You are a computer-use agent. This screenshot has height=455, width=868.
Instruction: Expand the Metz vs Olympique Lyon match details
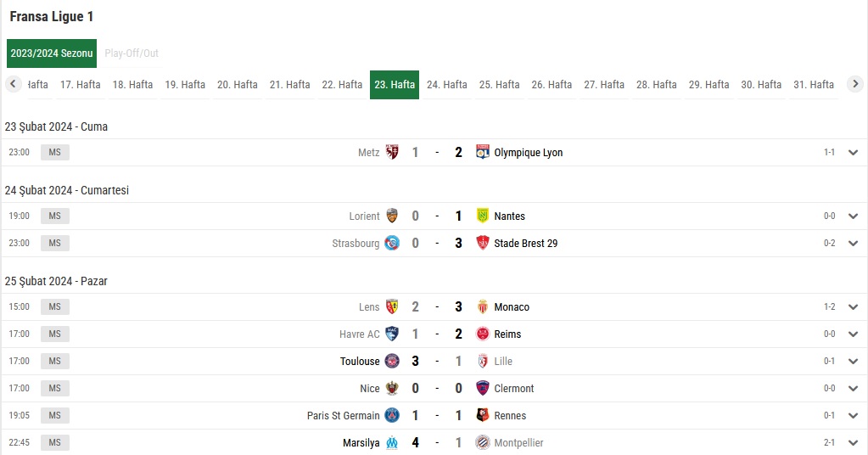853,153
